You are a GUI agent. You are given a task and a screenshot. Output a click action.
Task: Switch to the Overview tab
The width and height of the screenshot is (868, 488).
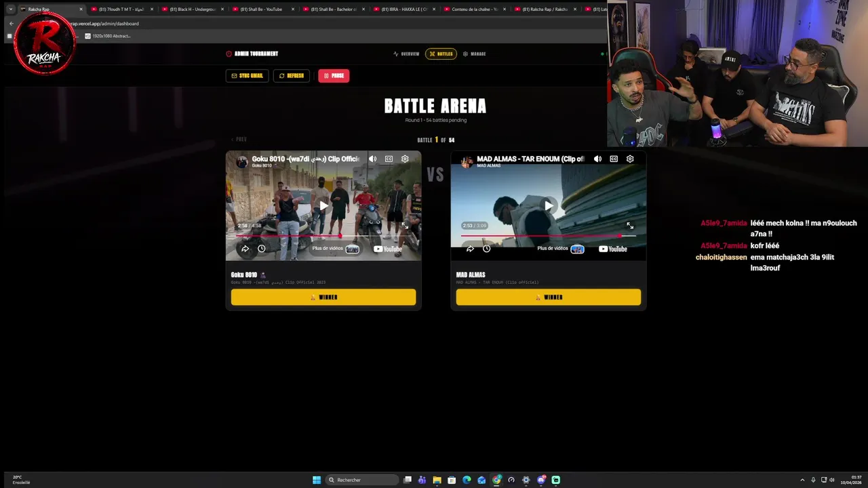[x=406, y=54]
